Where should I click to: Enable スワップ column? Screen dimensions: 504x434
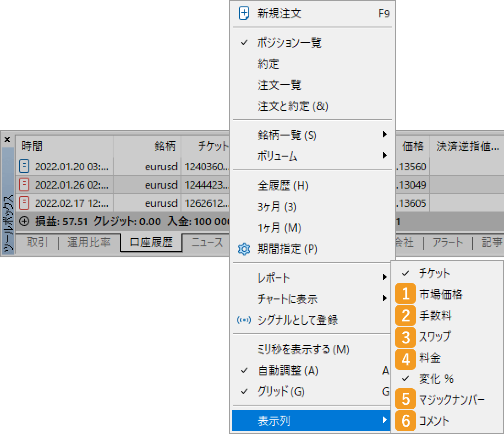[x=448, y=336]
